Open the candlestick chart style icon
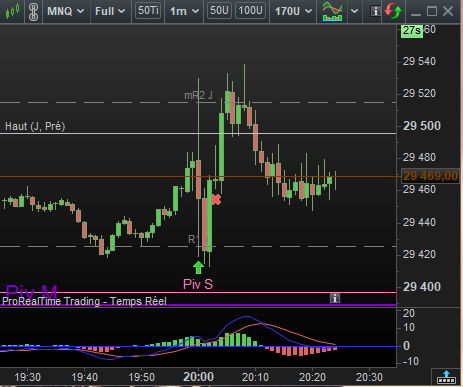The image size is (463, 387). tap(12, 11)
